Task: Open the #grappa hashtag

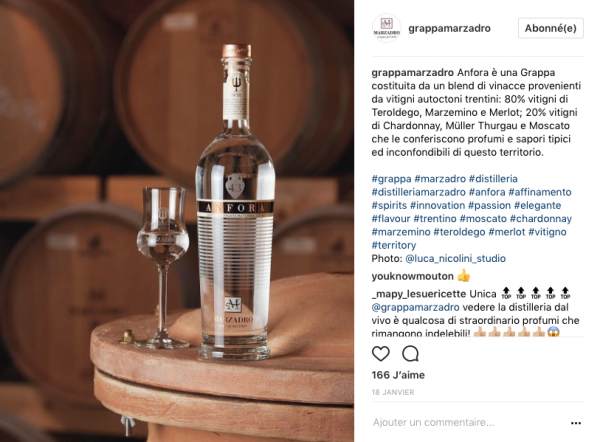Action: [391, 179]
